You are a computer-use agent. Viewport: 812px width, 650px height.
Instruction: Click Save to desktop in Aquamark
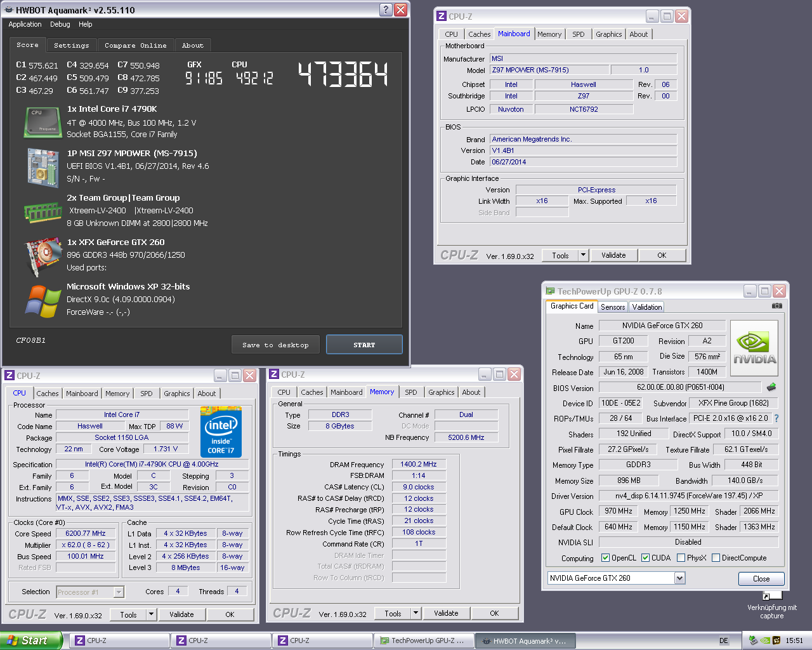[275, 345]
